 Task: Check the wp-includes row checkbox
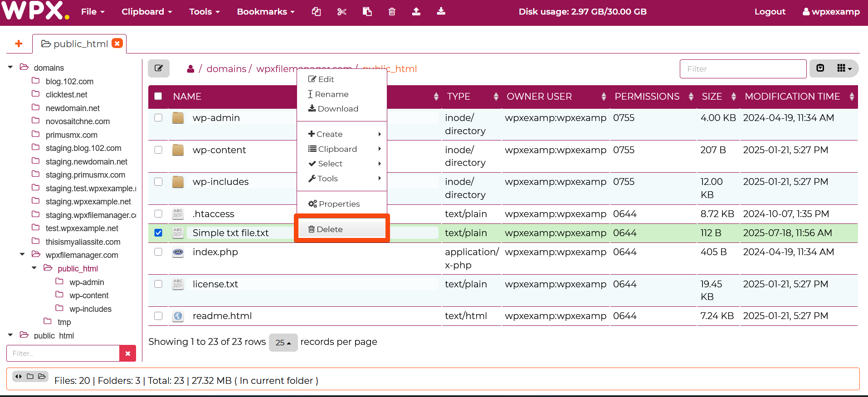tap(158, 182)
